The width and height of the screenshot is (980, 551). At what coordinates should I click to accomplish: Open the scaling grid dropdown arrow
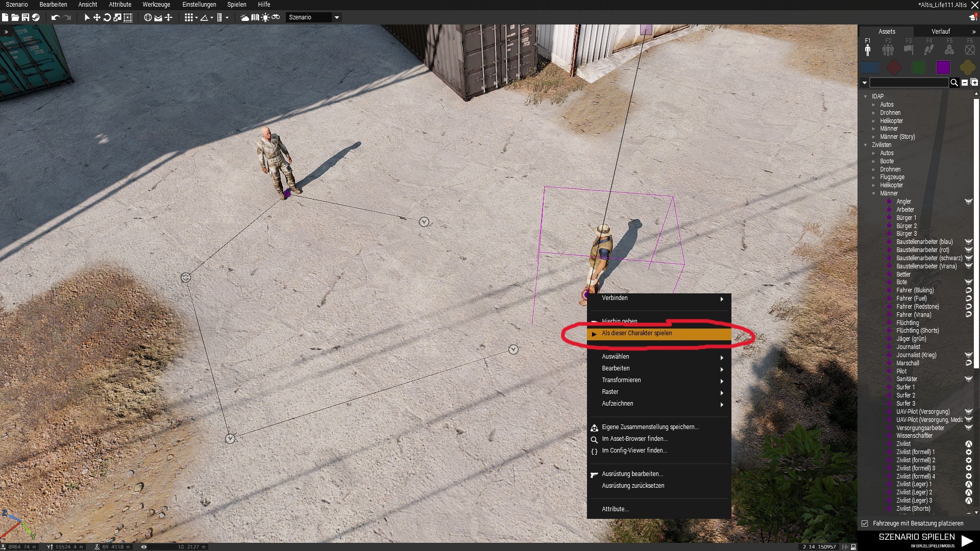click(x=227, y=18)
